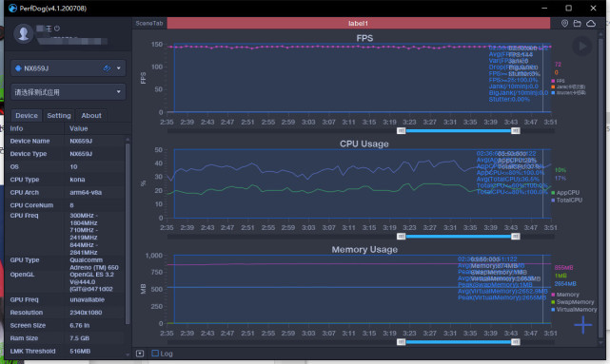The height and width of the screenshot is (364, 610).
Task: Select the CPU CoreNum row
Action: coord(66,205)
